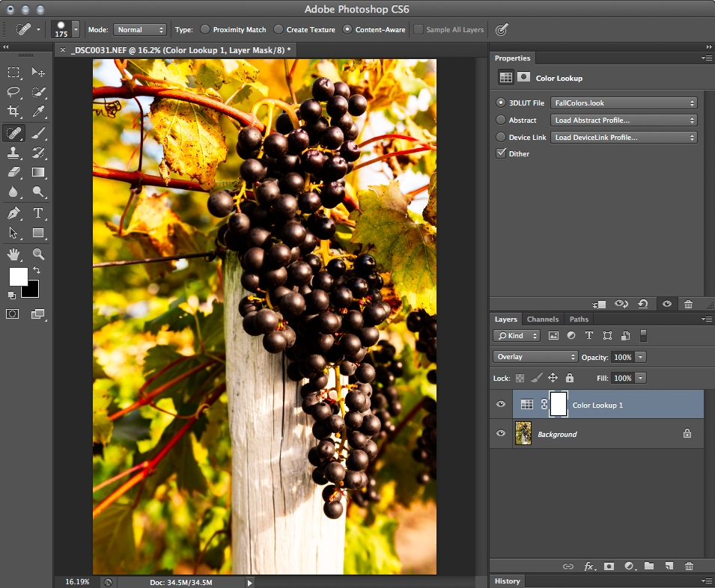Open the History panel tab

[x=508, y=581]
